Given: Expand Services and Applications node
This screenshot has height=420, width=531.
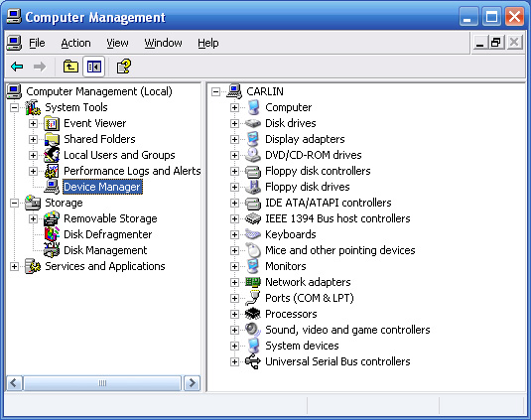Looking at the screenshot, I should (x=14, y=266).
